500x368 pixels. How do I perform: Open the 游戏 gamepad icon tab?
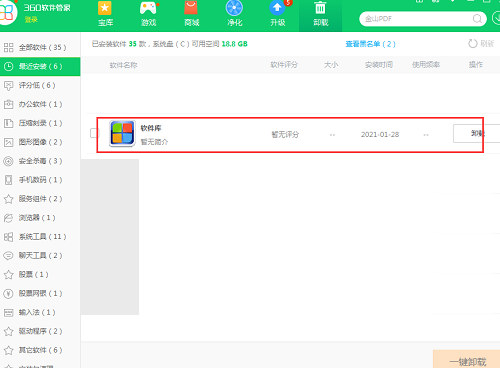point(148,14)
